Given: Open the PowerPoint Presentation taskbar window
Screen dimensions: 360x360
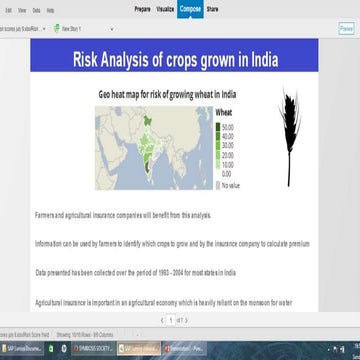Looking at the screenshot, I should (x=184, y=349).
